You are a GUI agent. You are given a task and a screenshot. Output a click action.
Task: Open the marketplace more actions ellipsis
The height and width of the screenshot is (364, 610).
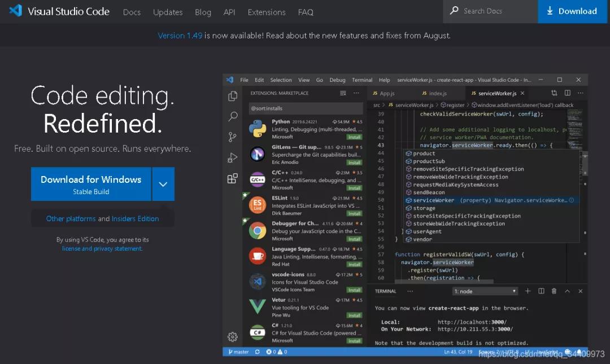356,93
